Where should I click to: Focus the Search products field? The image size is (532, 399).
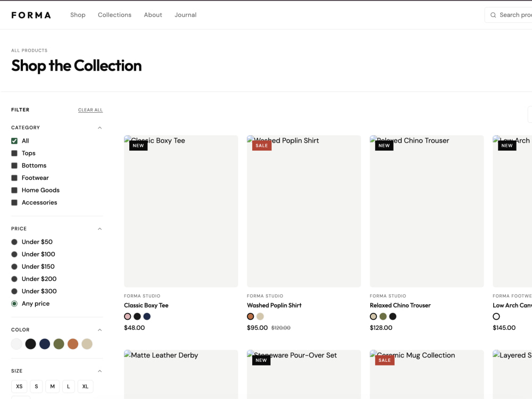508,15
